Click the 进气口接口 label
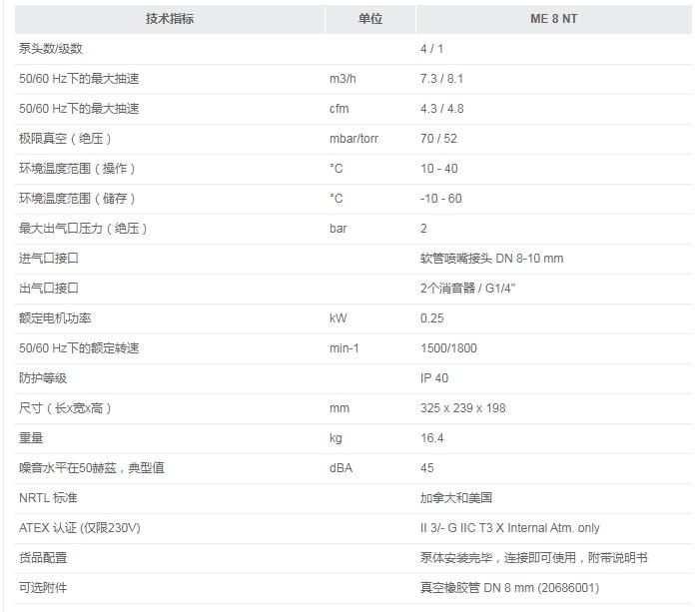700x612 pixels. pos(49,258)
